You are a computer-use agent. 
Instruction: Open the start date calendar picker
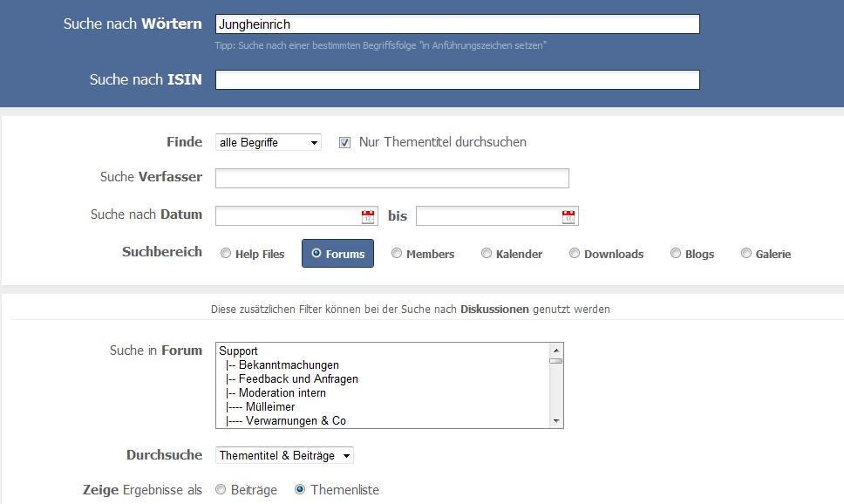[368, 216]
